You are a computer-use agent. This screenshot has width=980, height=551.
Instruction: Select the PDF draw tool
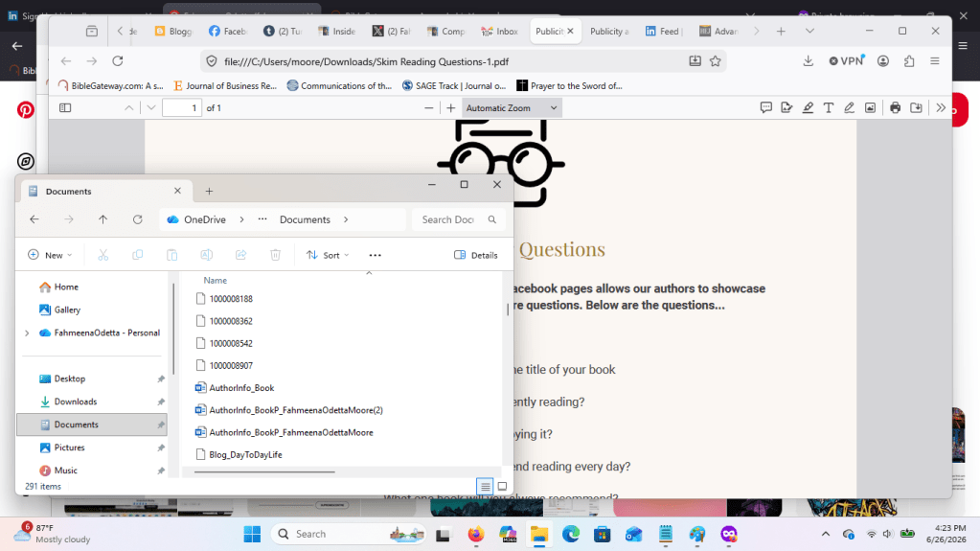point(849,107)
